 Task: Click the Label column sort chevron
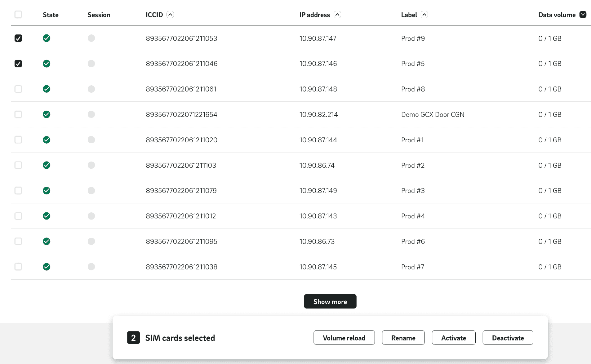(x=424, y=15)
